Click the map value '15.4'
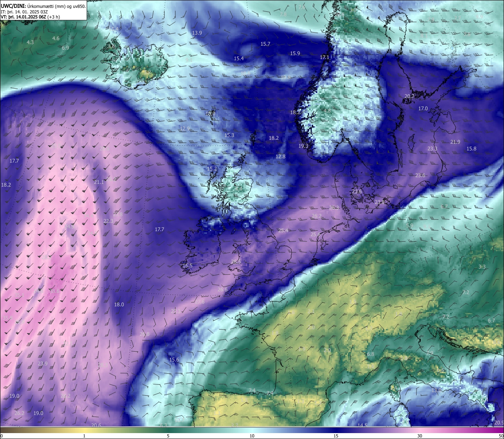 tap(239, 58)
